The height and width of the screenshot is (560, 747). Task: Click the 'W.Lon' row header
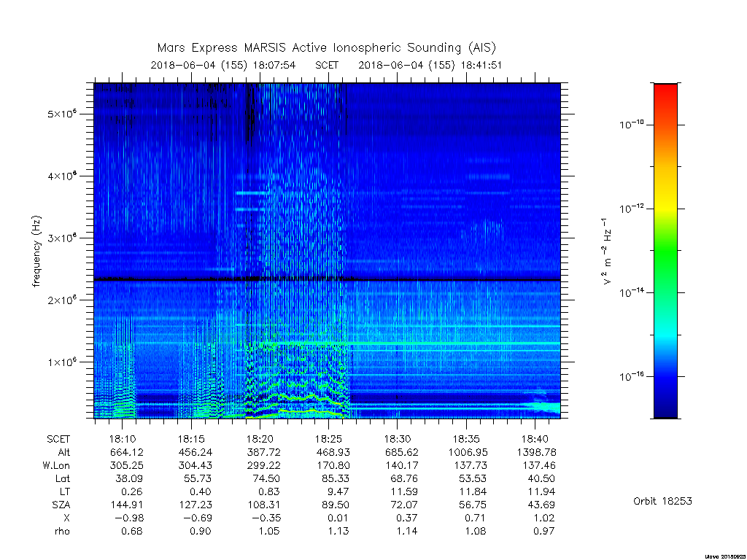[x=56, y=465]
